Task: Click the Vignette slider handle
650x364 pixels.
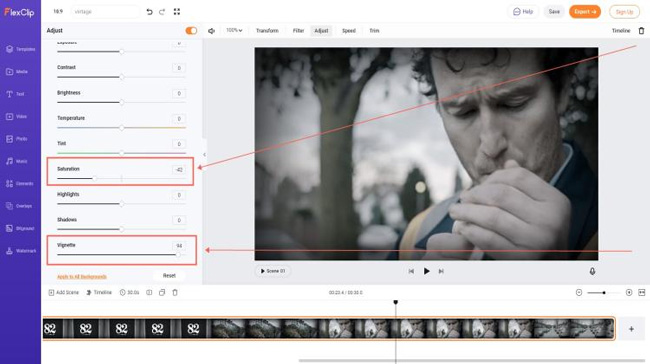Action: (x=178, y=255)
